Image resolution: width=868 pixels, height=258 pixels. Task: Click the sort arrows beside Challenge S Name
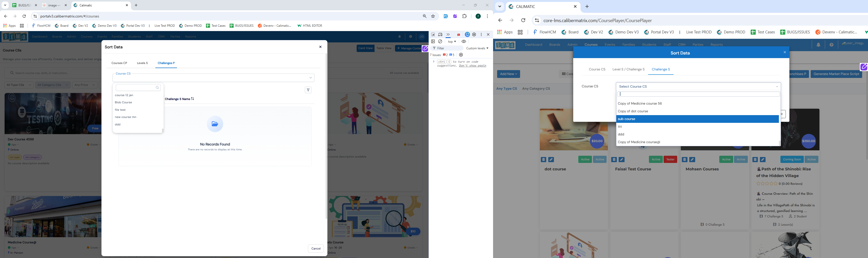[193, 99]
